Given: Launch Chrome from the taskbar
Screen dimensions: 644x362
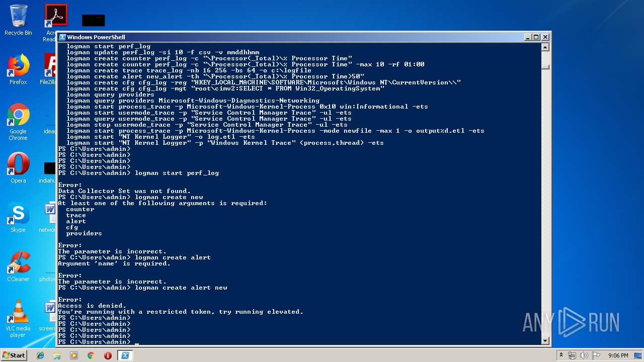Looking at the screenshot, I should 91,355.
